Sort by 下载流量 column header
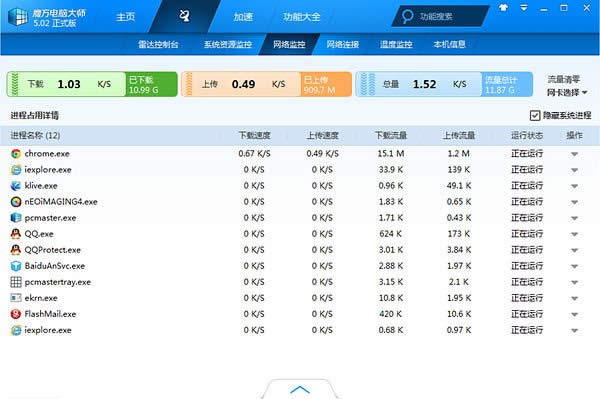This screenshot has height=399, width=600. pyautogui.click(x=391, y=135)
